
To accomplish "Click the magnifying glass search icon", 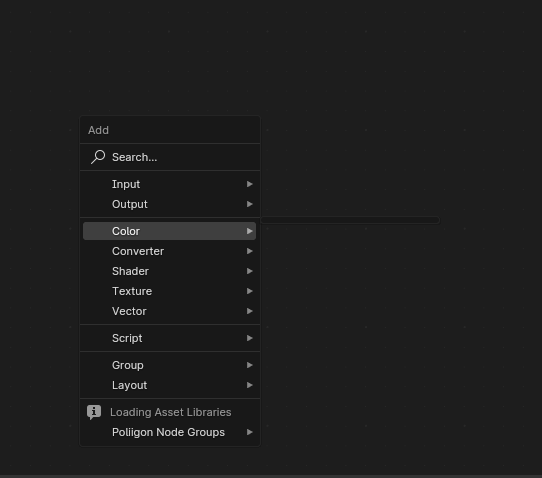I will (x=98, y=157).
